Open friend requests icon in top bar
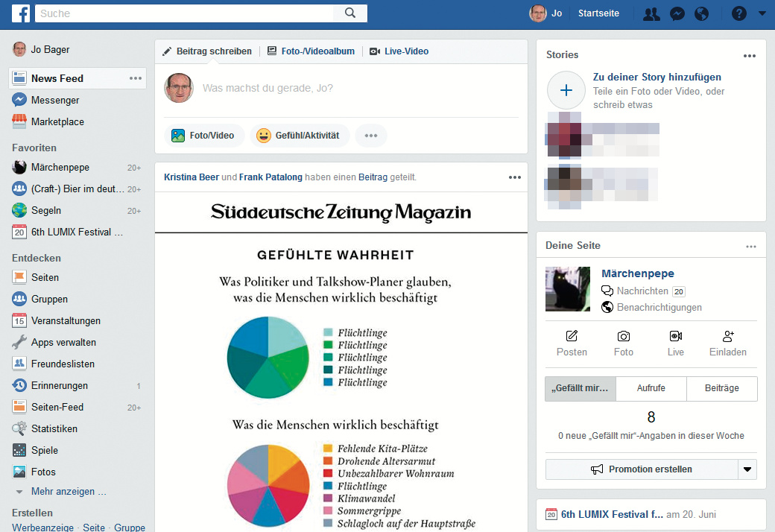This screenshot has width=775, height=532. pos(651,13)
